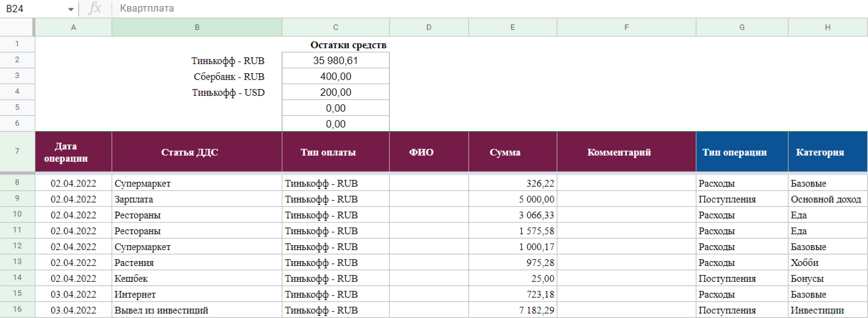Select column D header
Screen dimensions: 868x318
(429, 27)
